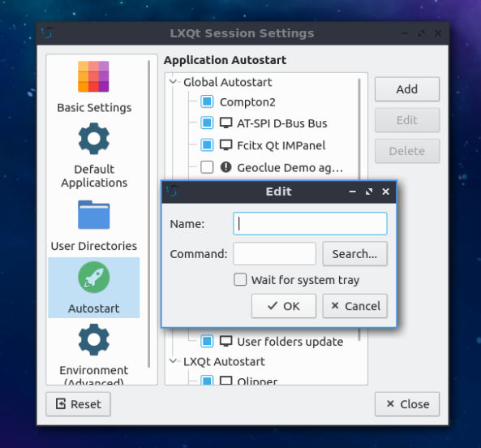Screen dimensions: 481x448
Task: Select the Autostart label in the sidebar
Action: click(x=93, y=308)
